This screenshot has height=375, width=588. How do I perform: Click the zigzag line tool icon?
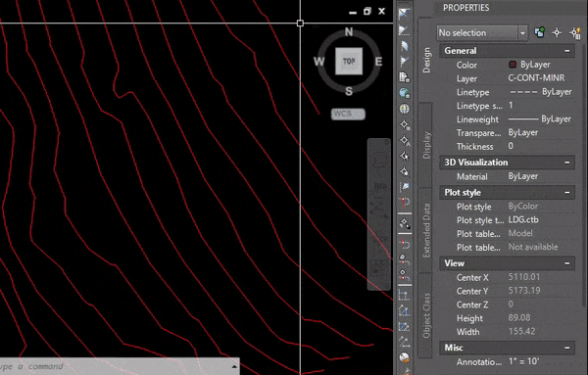pyautogui.click(x=404, y=326)
